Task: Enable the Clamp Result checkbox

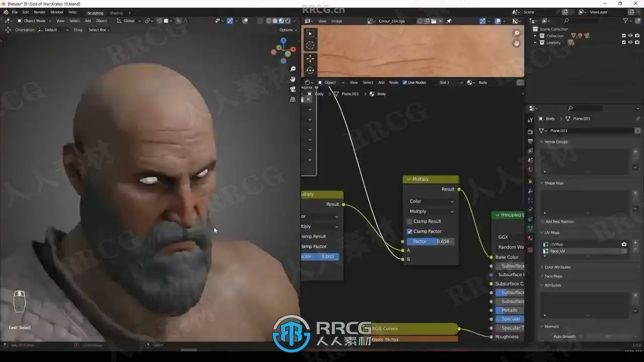Action: [x=410, y=221]
